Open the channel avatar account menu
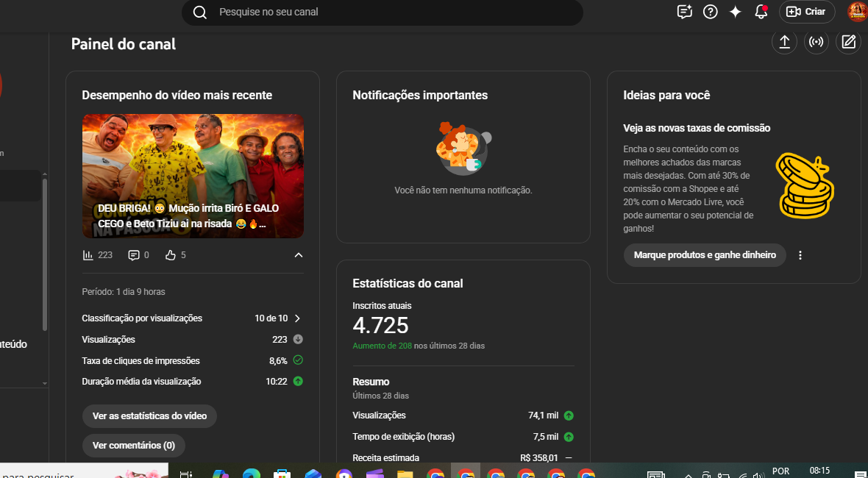The height and width of the screenshot is (478, 868). [857, 12]
